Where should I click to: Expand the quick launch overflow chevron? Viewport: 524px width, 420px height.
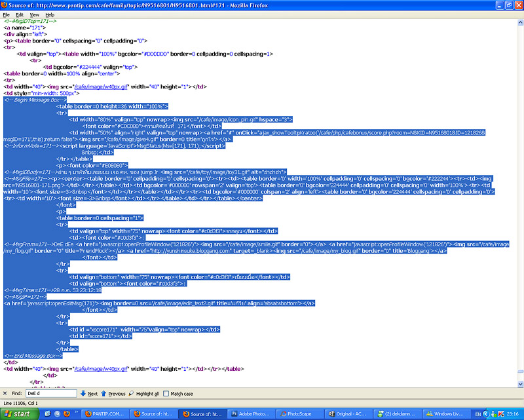pos(76,412)
